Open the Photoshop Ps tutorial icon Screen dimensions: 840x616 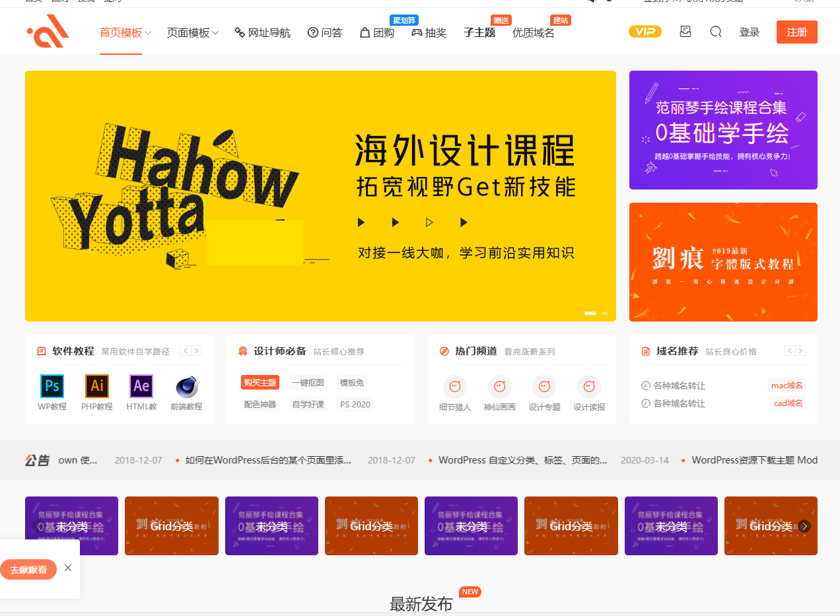(52, 386)
